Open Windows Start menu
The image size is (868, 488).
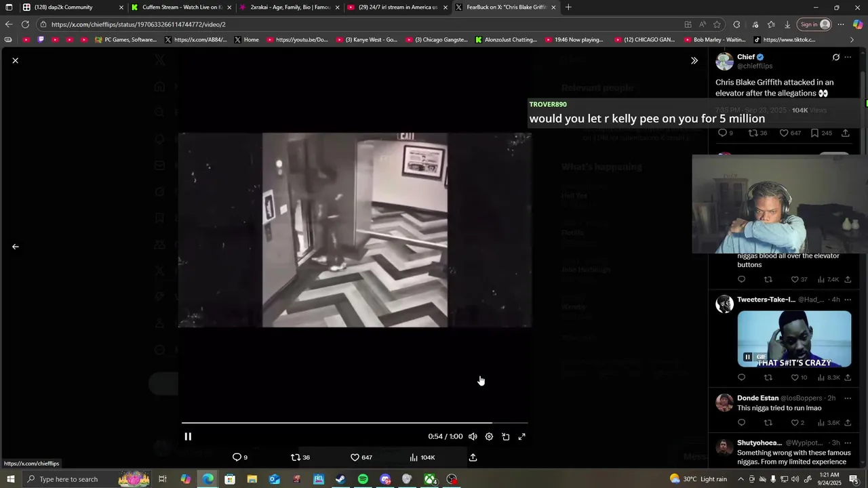click(11, 479)
